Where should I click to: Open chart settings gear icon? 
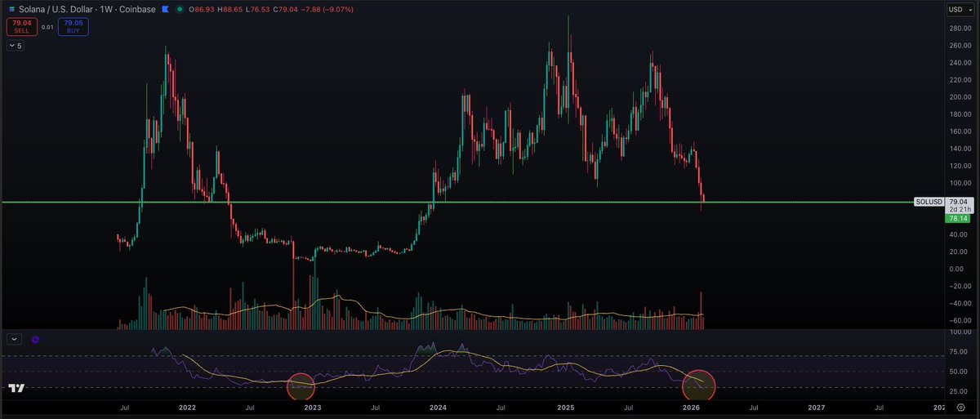point(960,406)
